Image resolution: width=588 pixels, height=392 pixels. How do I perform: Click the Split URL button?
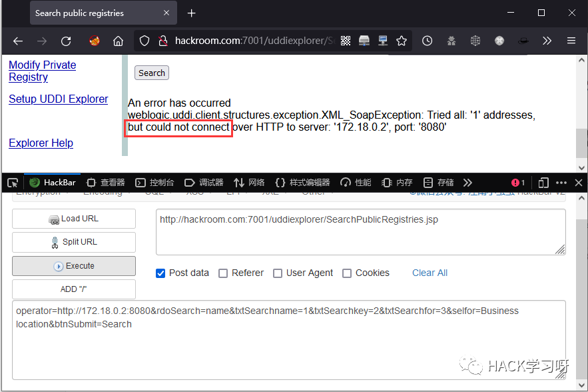point(74,242)
